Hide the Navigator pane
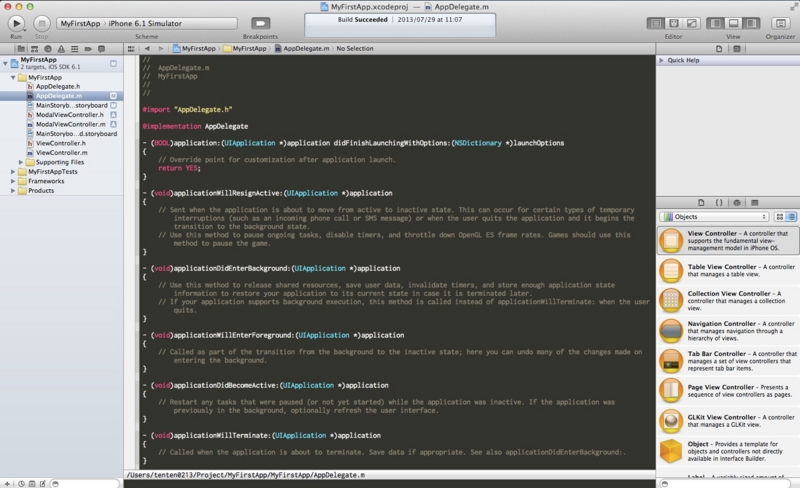This screenshot has height=488, width=800. (x=716, y=23)
